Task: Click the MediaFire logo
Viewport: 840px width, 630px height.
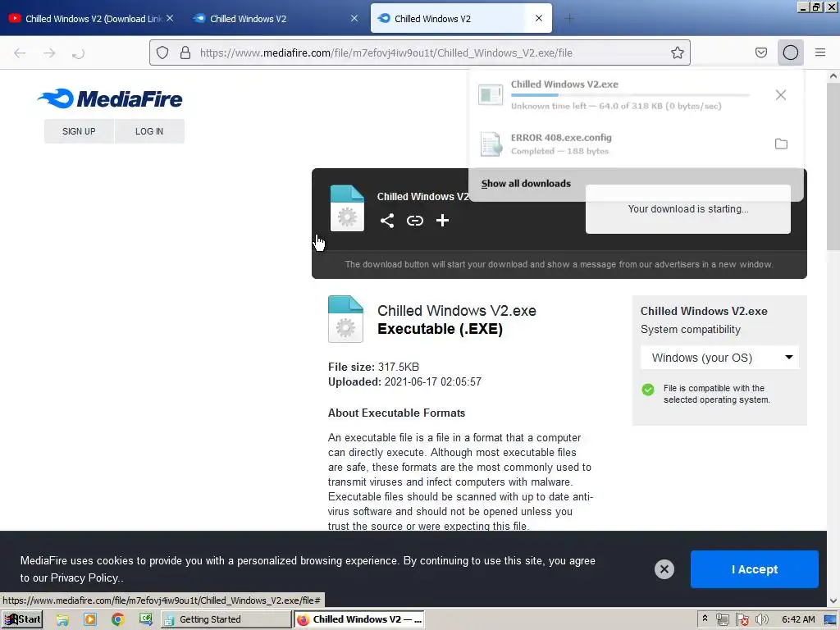Action: tap(110, 98)
